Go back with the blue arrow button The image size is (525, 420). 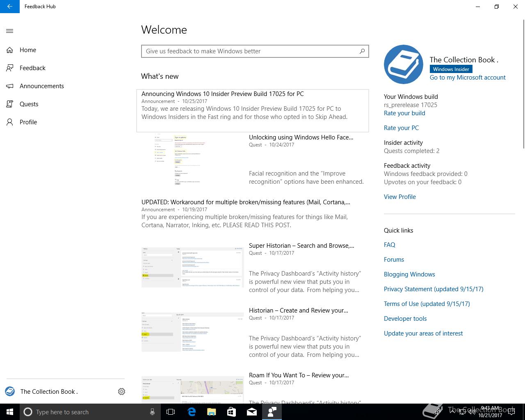pyautogui.click(x=10, y=7)
